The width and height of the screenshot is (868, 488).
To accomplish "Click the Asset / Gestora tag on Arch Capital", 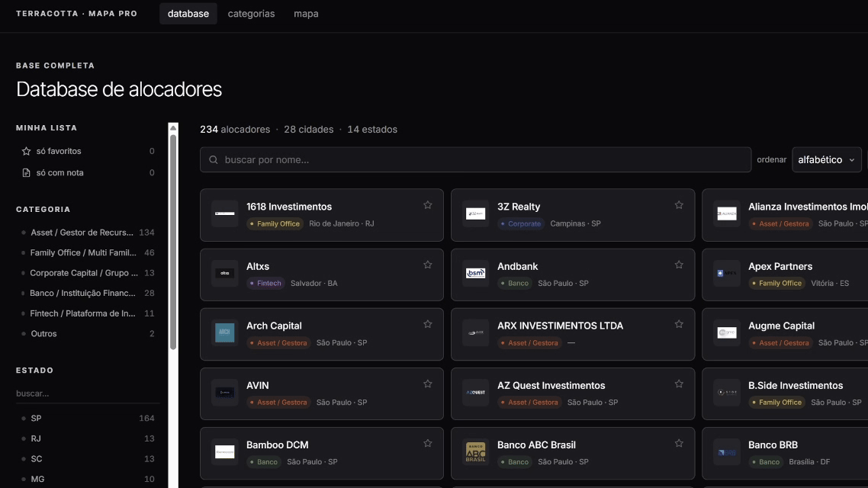I will click(278, 342).
